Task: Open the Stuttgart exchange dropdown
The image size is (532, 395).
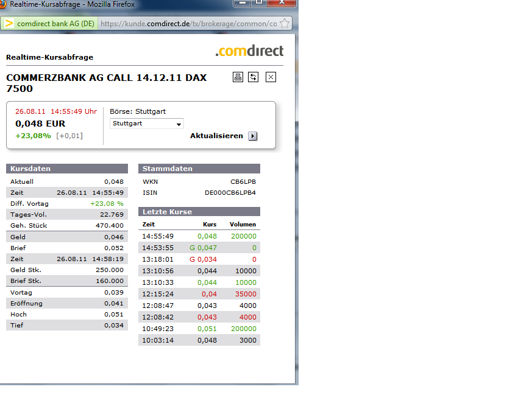Action: coord(147,124)
